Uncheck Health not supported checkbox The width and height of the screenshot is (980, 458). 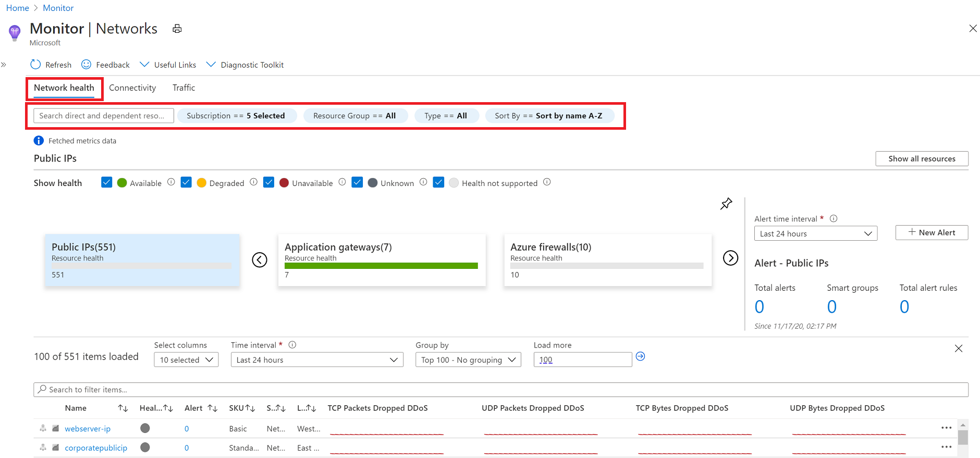pos(438,182)
